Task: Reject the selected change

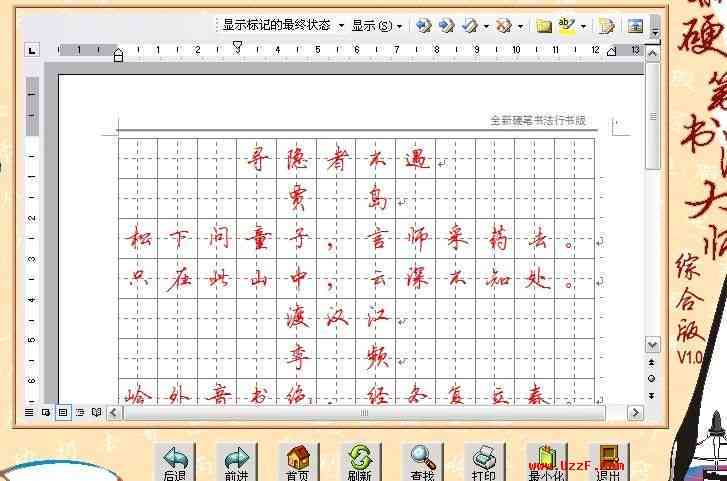Action: tap(504, 26)
